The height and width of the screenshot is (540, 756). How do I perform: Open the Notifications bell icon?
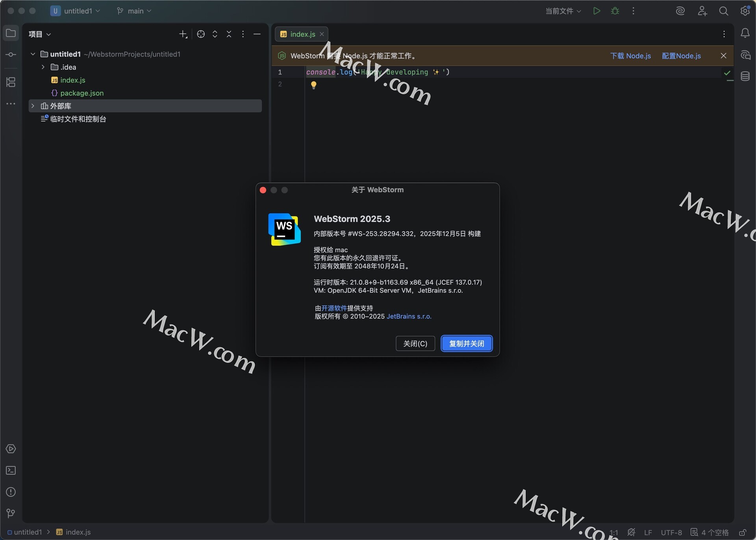(x=745, y=33)
